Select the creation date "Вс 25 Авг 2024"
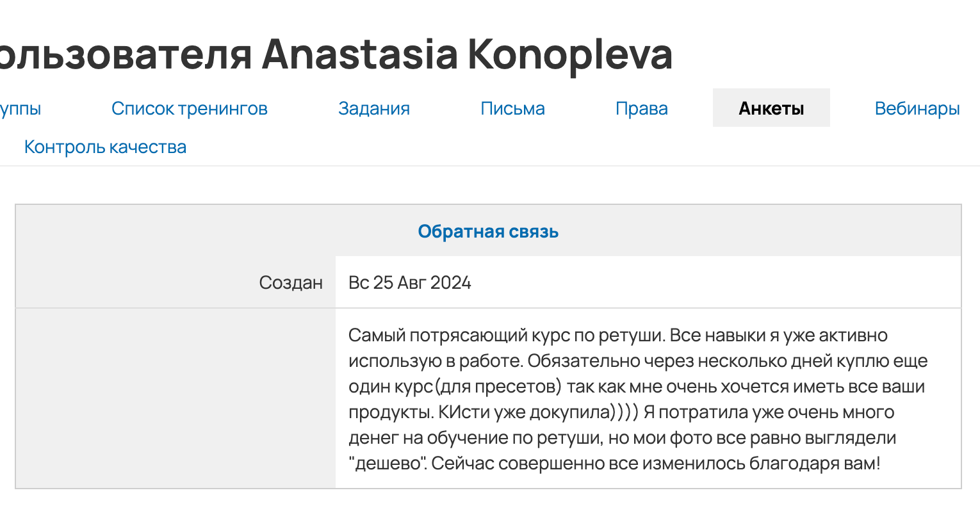Screen dimensions: 980x511 coord(409,282)
